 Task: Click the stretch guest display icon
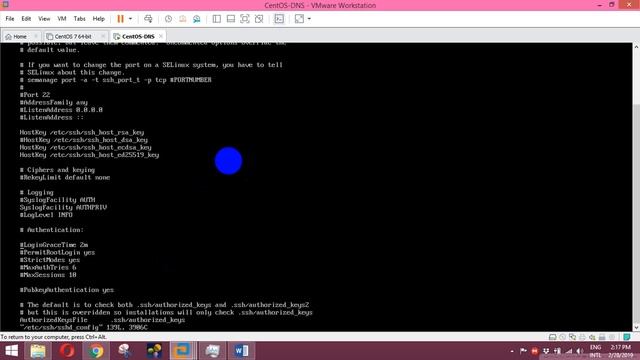tap(299, 19)
